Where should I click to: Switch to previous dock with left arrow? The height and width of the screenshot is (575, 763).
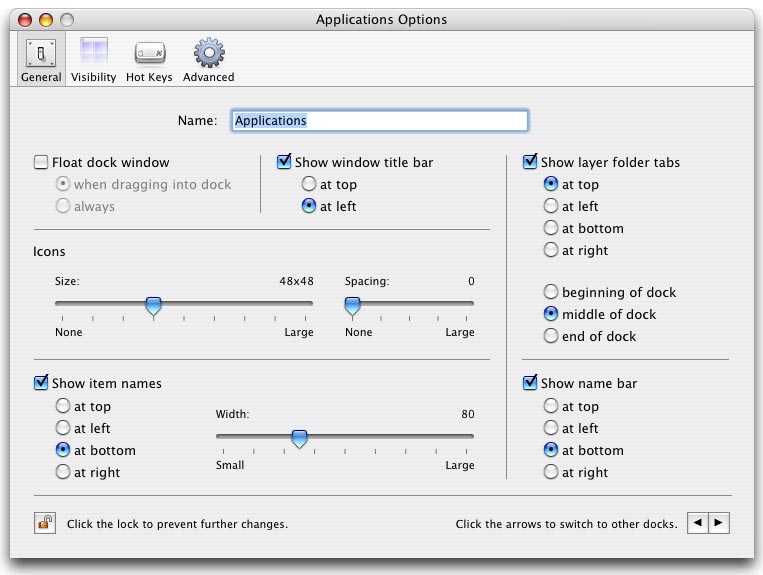pos(698,523)
